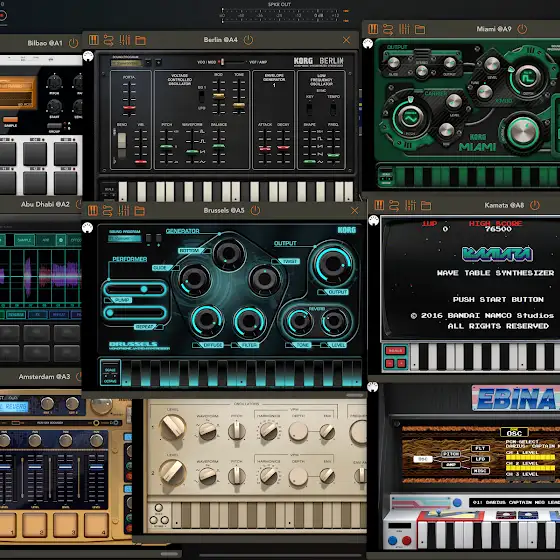Click the ATTACK slider in Berlin envelope generator

pos(265,146)
